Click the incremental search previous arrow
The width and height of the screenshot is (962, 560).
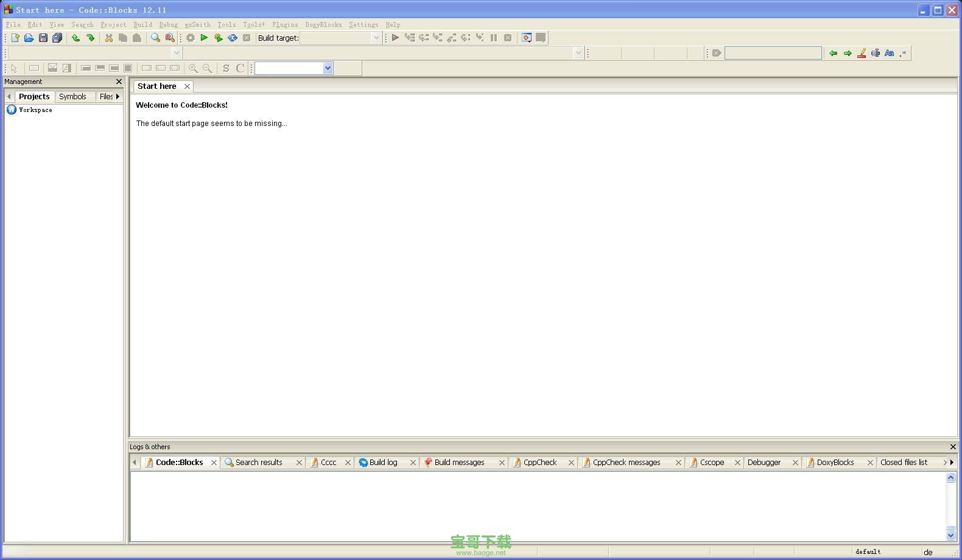(x=833, y=53)
